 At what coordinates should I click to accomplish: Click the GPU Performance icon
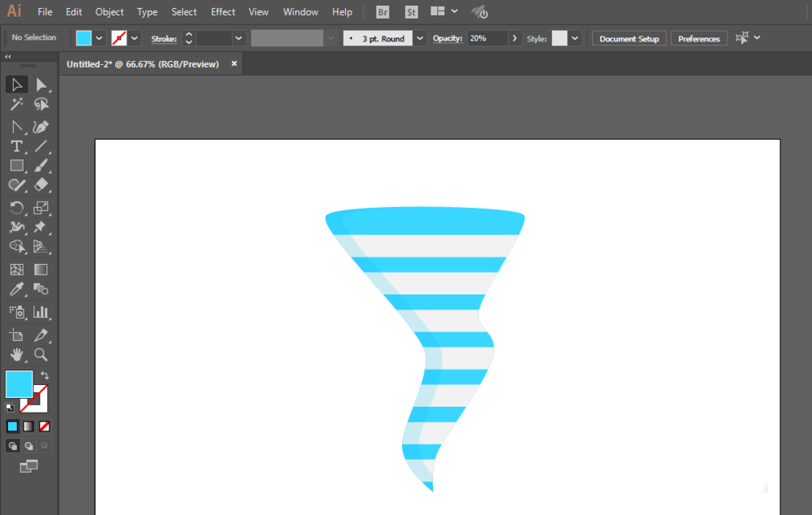tap(480, 12)
